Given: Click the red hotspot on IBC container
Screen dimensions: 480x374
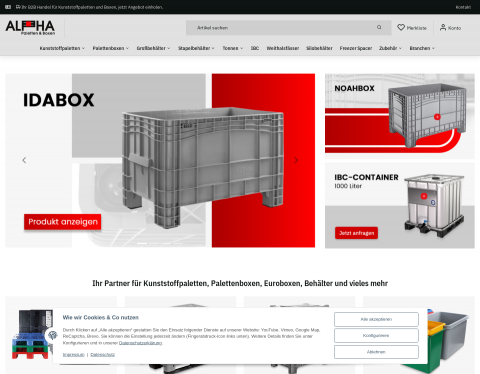Looking at the screenshot, I should tap(424, 196).
